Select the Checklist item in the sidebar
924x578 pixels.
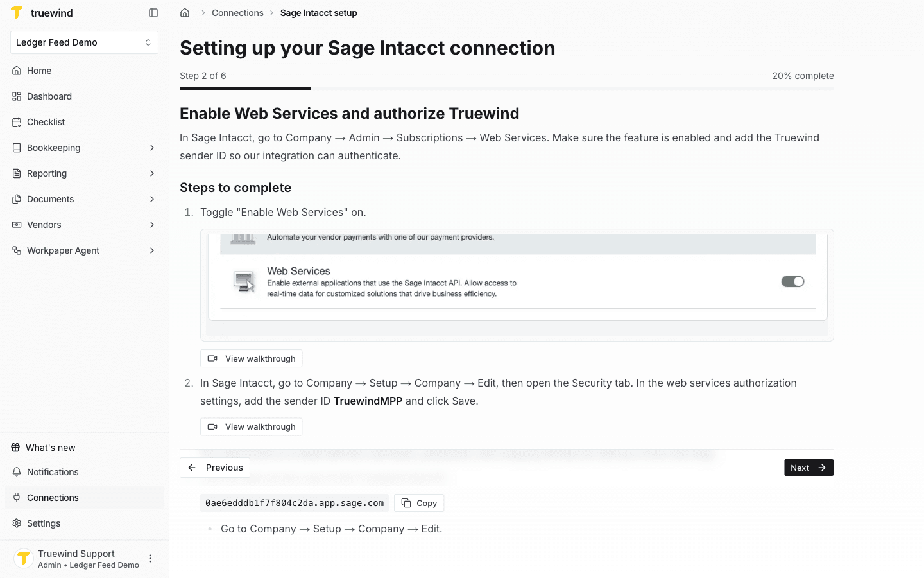click(46, 122)
